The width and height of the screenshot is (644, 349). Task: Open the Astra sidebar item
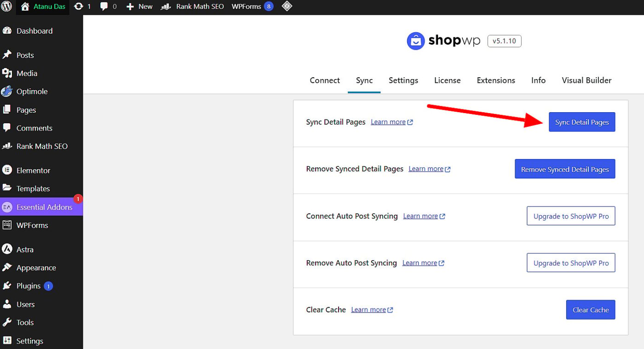pos(41,249)
